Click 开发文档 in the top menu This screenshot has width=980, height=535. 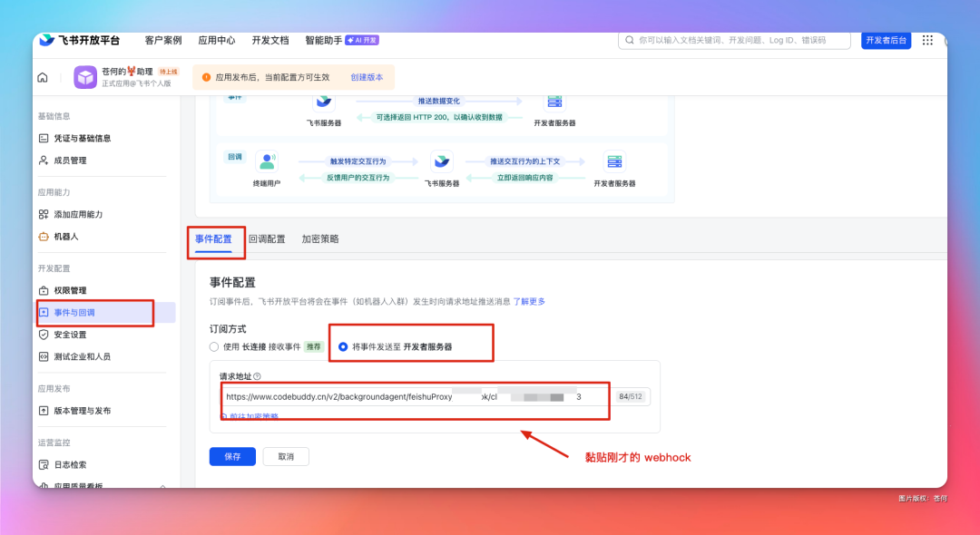(269, 39)
